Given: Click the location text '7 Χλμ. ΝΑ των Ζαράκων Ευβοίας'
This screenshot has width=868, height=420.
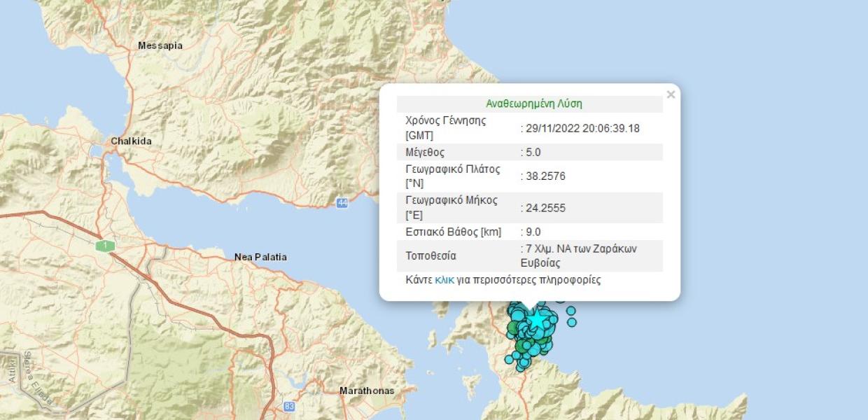Looking at the screenshot, I should coord(579,256).
